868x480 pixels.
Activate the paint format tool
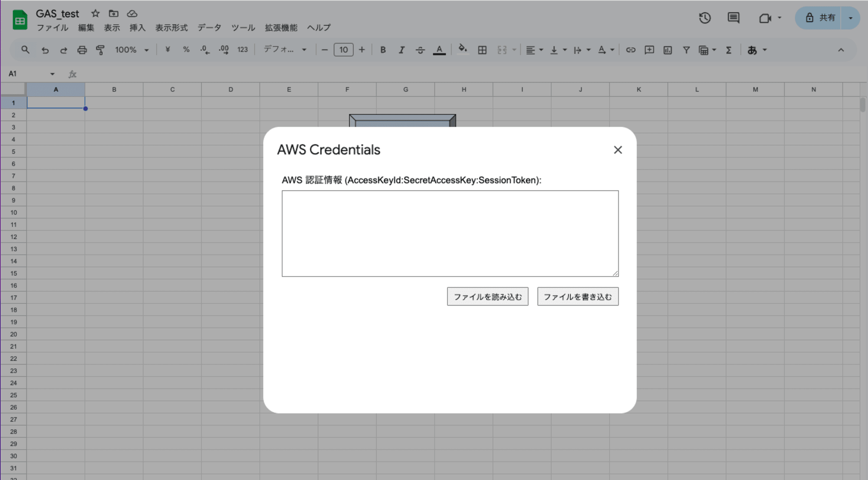click(x=100, y=50)
